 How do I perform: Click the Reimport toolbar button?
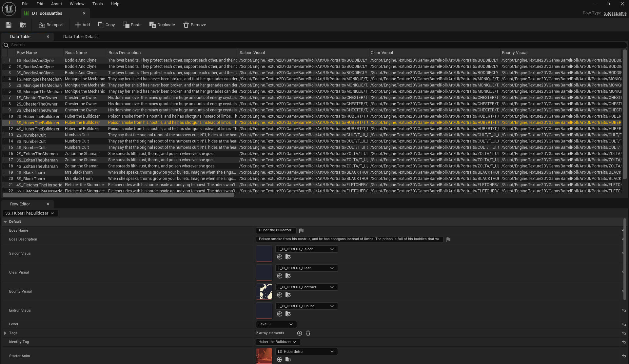click(x=51, y=25)
